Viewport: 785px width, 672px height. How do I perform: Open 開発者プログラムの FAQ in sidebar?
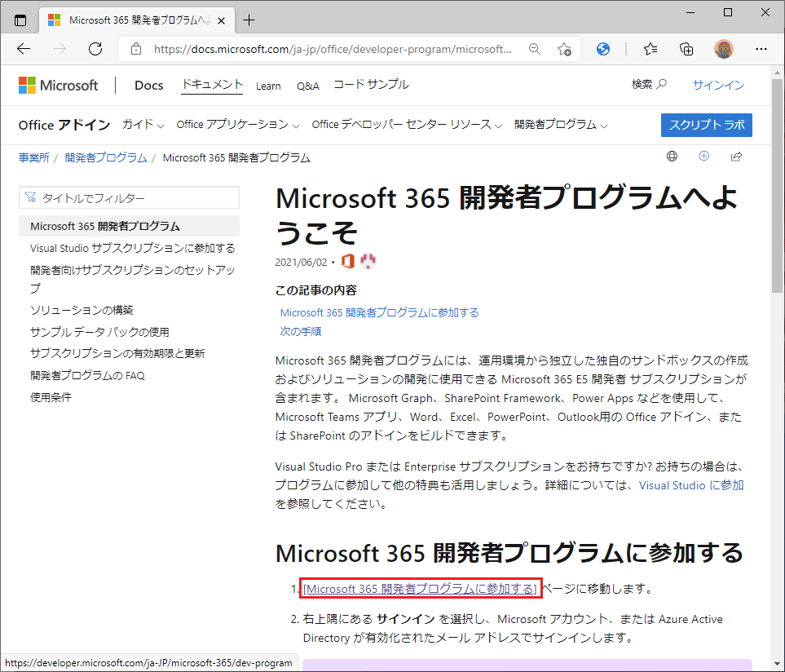(87, 376)
